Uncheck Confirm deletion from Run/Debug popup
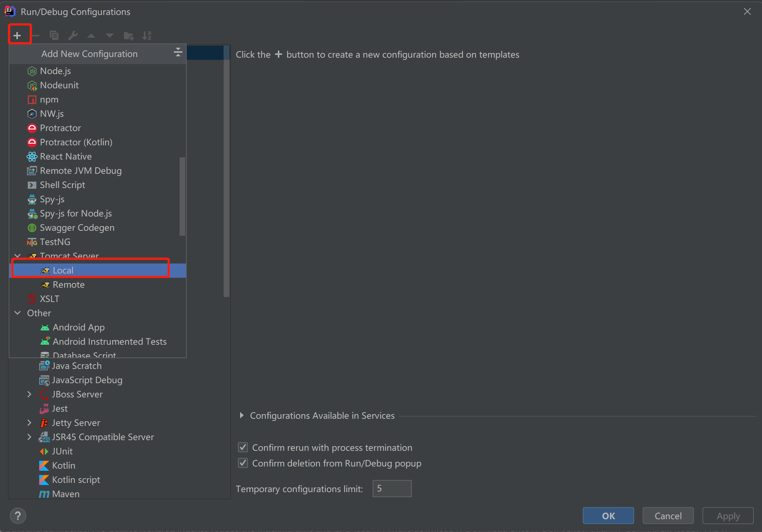Viewport: 762px width, 532px height. click(x=243, y=463)
